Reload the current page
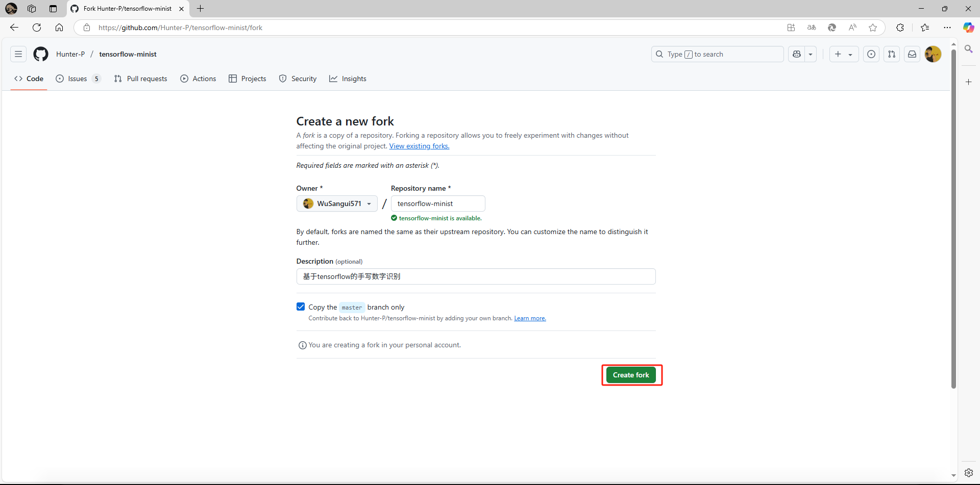Screen dimensions: 980x485 point(37,28)
